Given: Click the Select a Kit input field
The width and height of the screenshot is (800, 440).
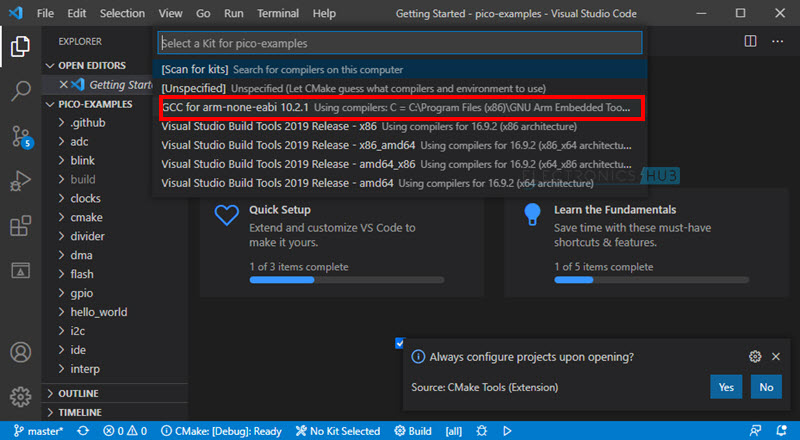Looking at the screenshot, I should tap(399, 44).
